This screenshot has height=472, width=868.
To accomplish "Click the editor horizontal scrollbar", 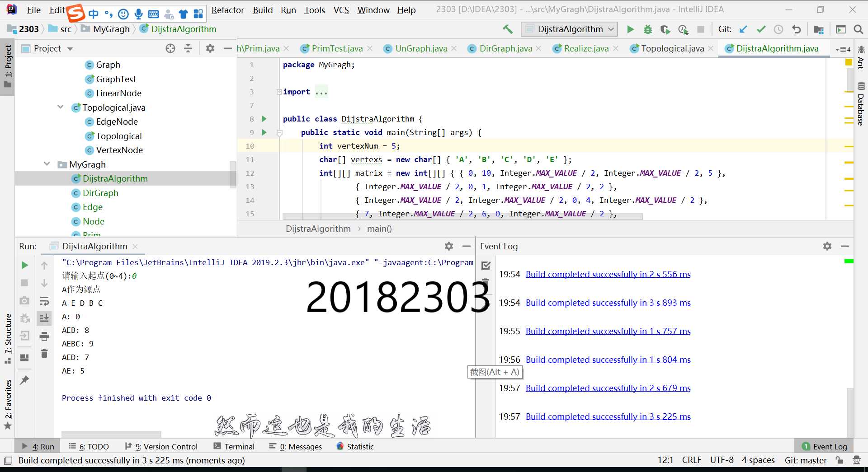I will (x=462, y=216).
